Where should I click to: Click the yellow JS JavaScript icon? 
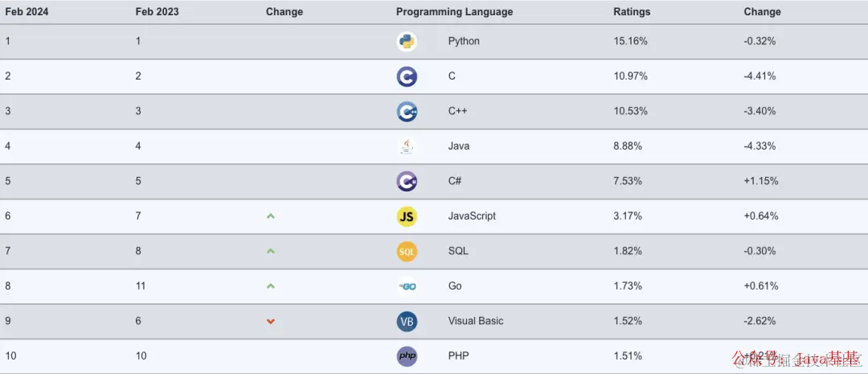[407, 216]
